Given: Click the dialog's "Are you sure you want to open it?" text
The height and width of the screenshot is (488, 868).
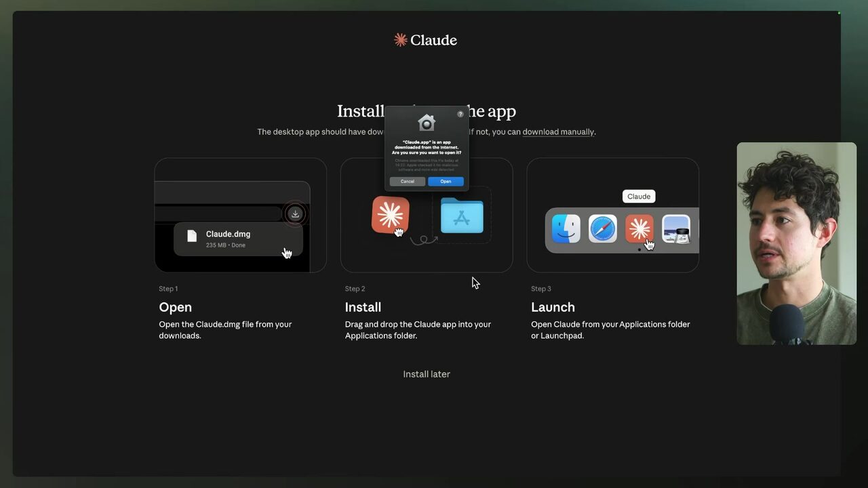Looking at the screenshot, I should coord(427,152).
